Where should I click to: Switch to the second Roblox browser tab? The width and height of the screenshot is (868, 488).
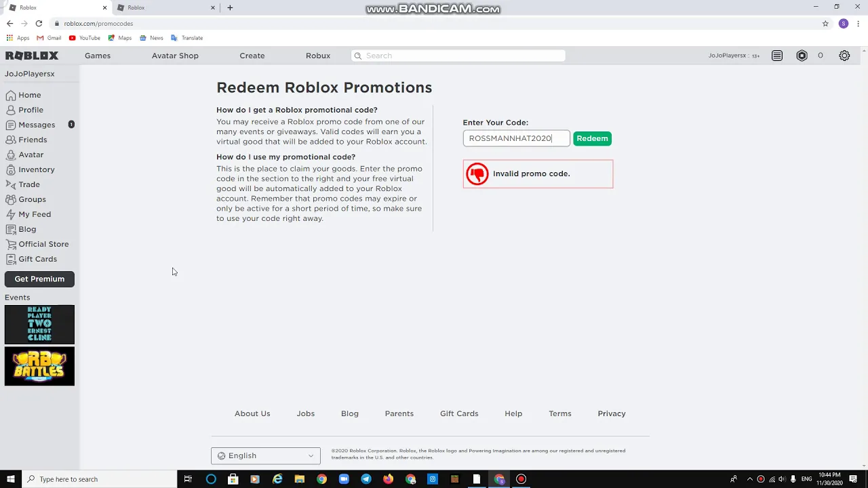click(x=165, y=7)
